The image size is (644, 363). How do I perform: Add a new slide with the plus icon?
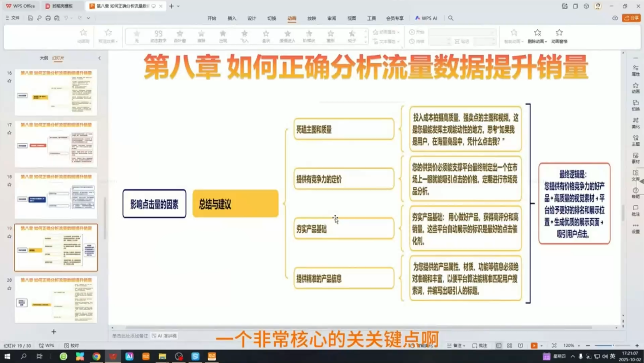(54, 332)
